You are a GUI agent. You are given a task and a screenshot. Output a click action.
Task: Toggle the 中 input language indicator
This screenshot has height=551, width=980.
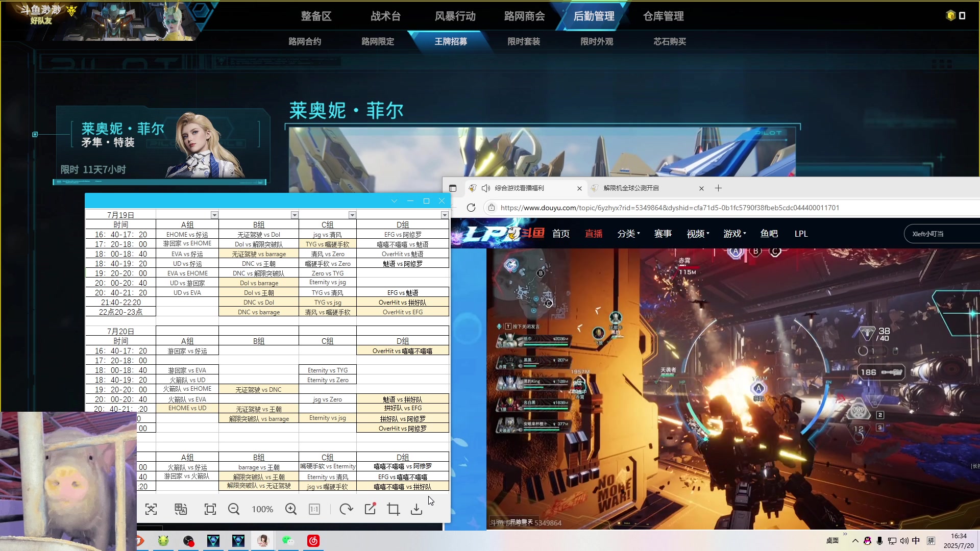tap(916, 541)
